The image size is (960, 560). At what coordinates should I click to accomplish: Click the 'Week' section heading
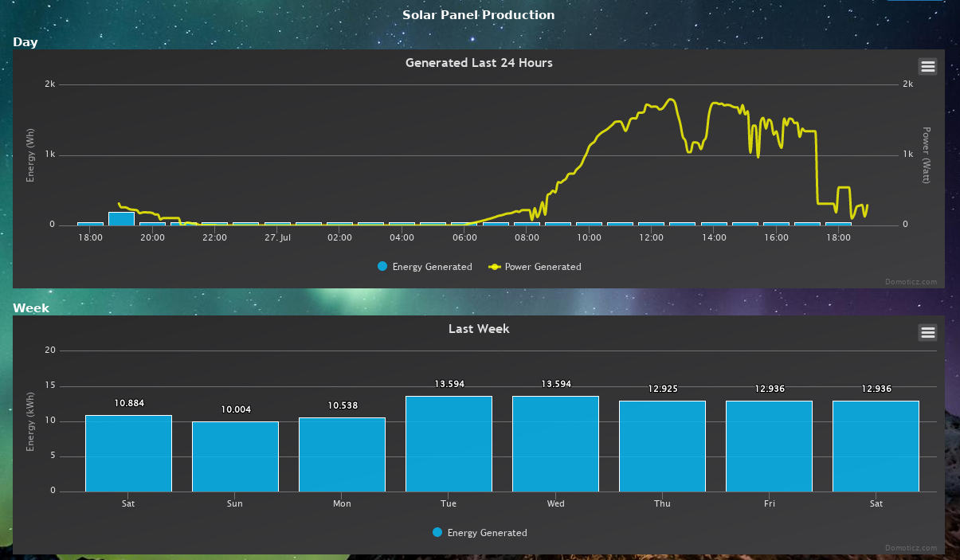point(31,308)
